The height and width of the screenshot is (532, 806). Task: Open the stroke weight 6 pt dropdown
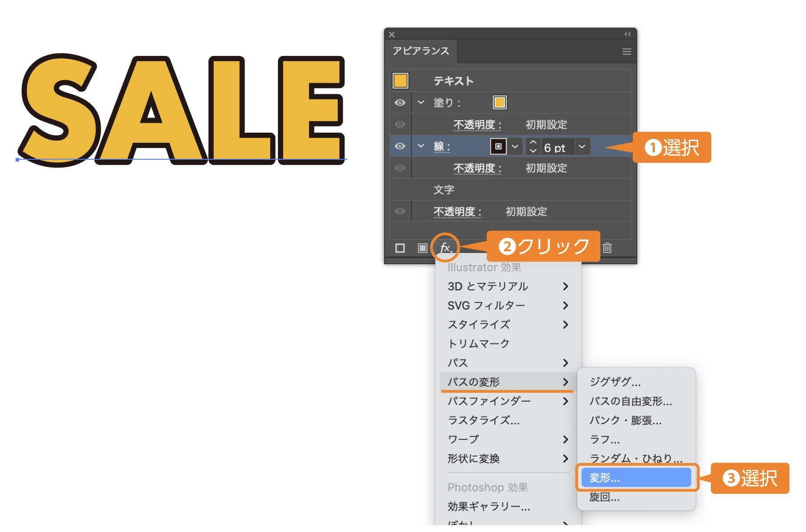point(582,147)
